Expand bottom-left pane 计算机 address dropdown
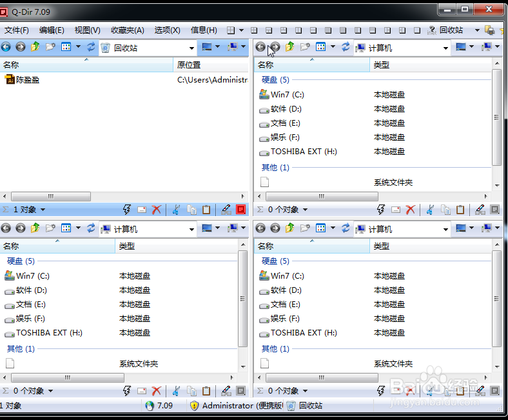 (192, 229)
